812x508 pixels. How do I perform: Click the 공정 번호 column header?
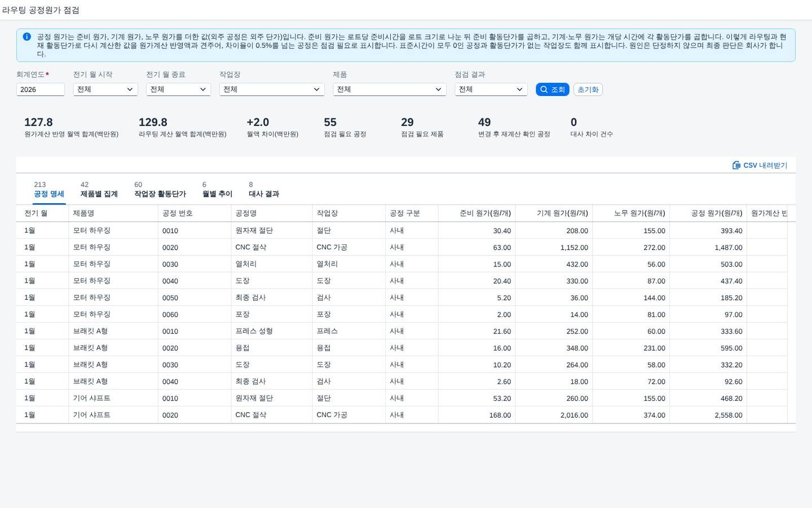tap(195, 213)
